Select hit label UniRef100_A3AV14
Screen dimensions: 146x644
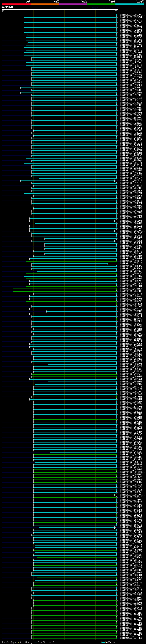pos(131,241)
